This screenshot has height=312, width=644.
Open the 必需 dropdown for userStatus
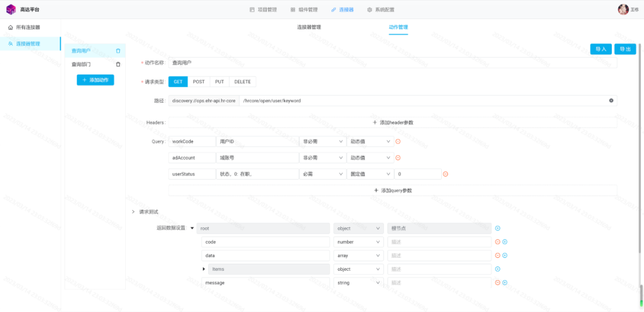click(x=323, y=174)
